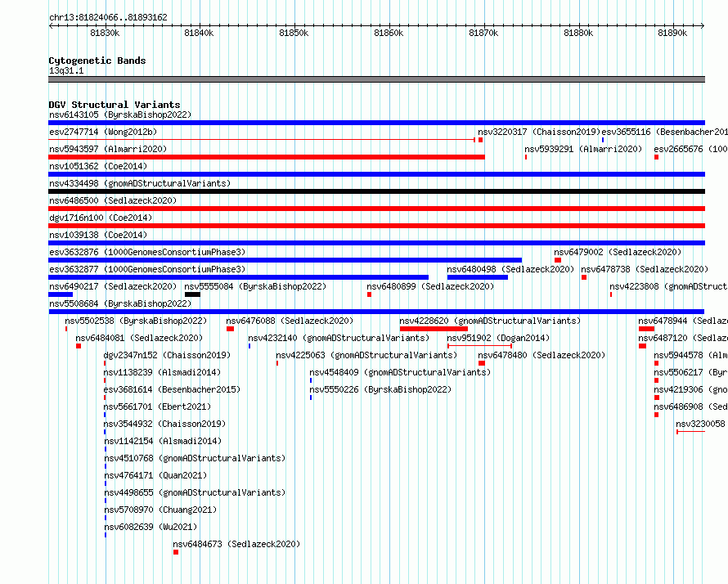The image size is (728, 584).
Task: Open nsv6480899 (Sedlazeck2020) variant
Action: coord(430,286)
